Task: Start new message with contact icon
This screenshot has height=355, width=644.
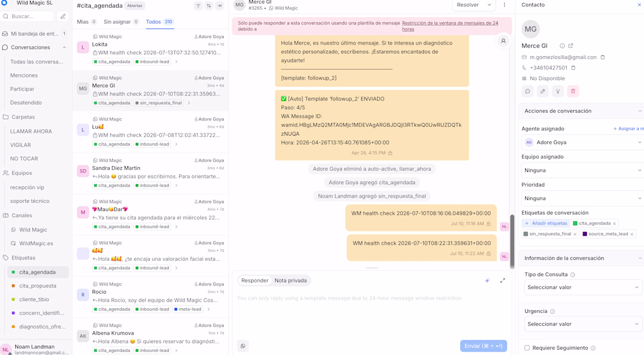Action: coord(527,91)
